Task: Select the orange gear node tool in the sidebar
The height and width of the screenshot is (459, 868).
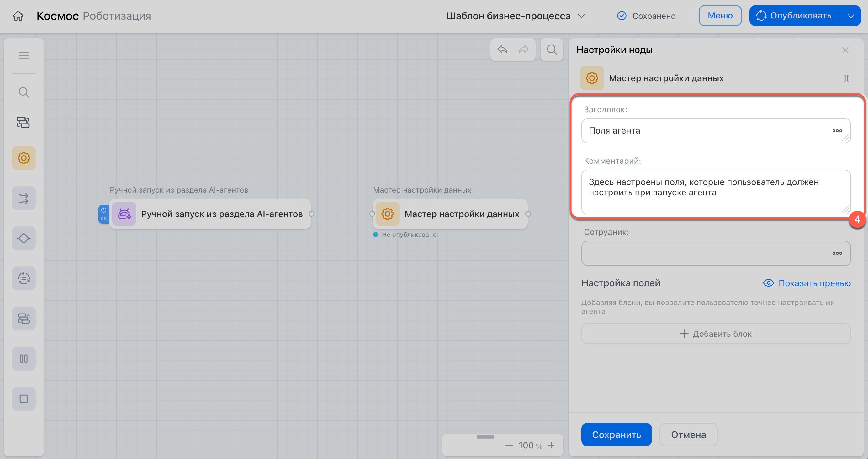Action: click(24, 158)
